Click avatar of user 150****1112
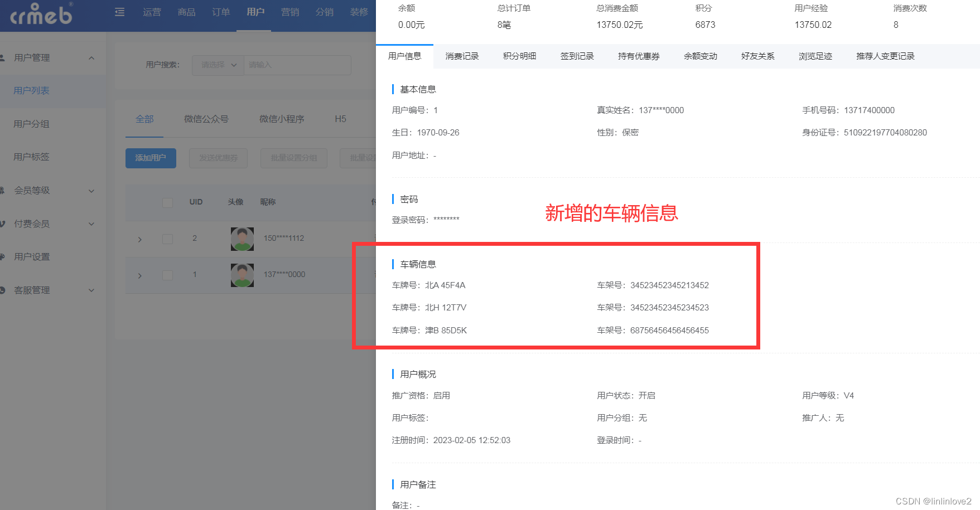Viewport: 980px width, 510px height. (x=242, y=239)
